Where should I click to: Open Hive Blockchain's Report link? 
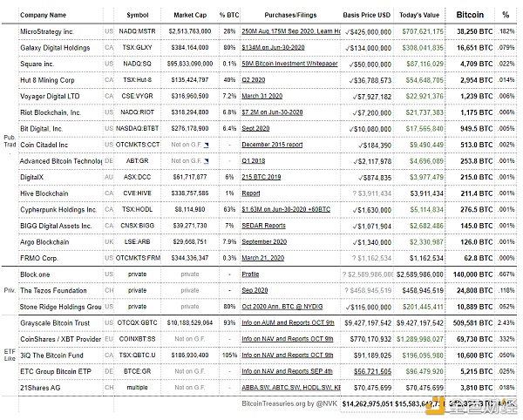(x=251, y=193)
